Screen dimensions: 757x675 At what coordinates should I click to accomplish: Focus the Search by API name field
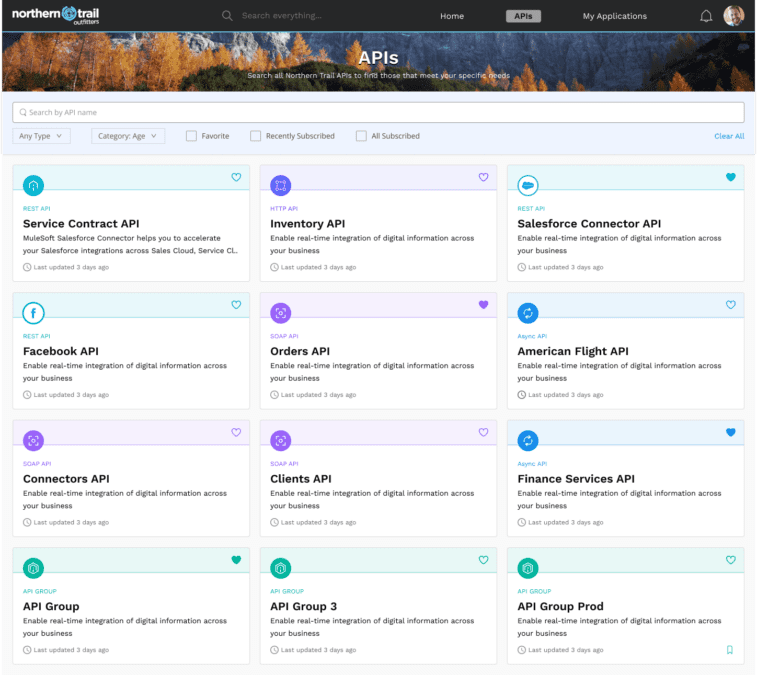coord(378,112)
